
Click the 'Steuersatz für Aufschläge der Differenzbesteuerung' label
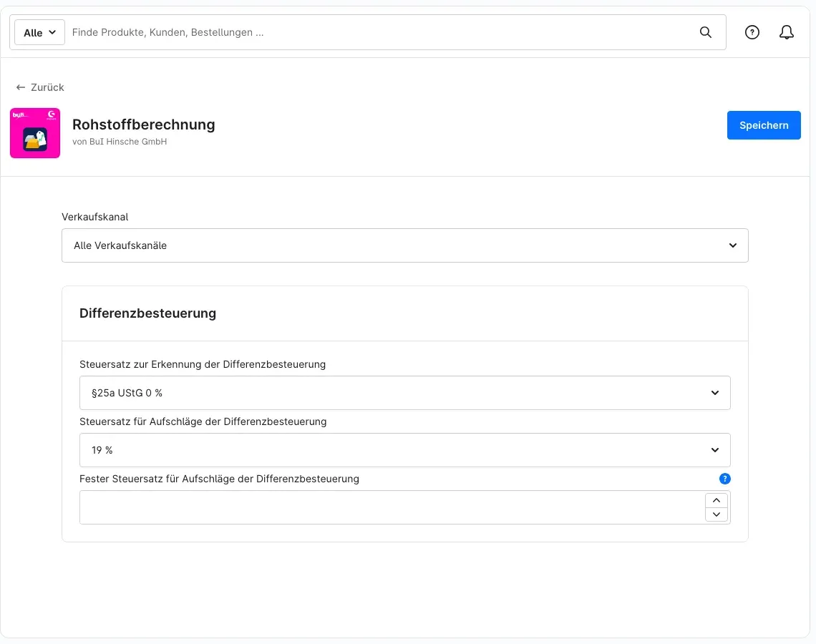(x=203, y=421)
